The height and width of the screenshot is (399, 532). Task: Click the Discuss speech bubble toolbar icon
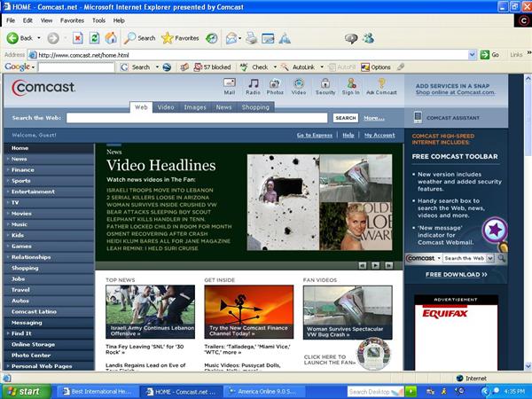pyautogui.click(x=351, y=39)
